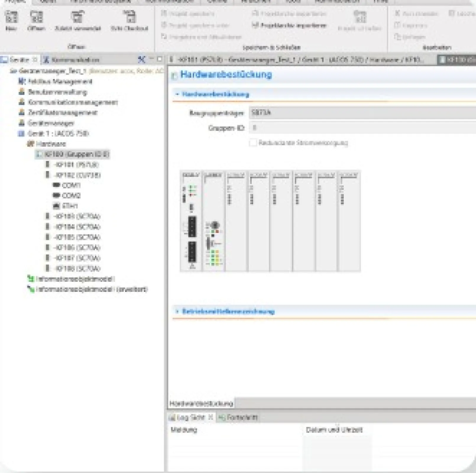This screenshot has width=476, height=473.
Task: Click the wrench icon in the Geräte panel header
Action: coord(141,60)
